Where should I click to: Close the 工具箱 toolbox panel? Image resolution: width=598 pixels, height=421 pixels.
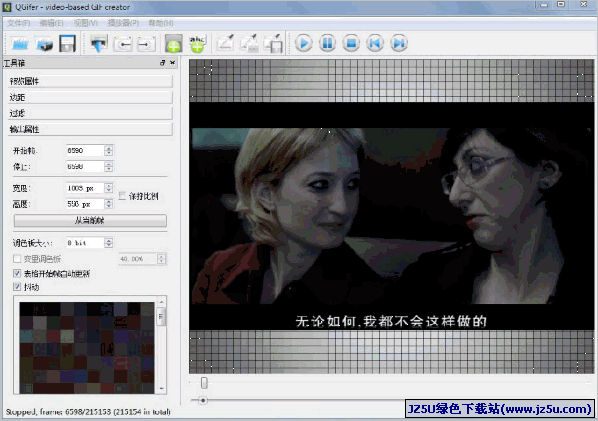172,63
